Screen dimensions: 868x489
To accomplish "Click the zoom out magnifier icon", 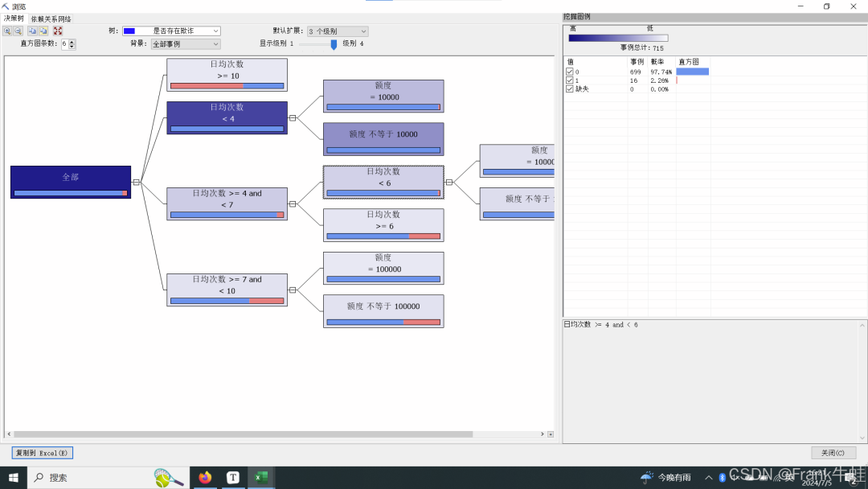I will 18,31.
